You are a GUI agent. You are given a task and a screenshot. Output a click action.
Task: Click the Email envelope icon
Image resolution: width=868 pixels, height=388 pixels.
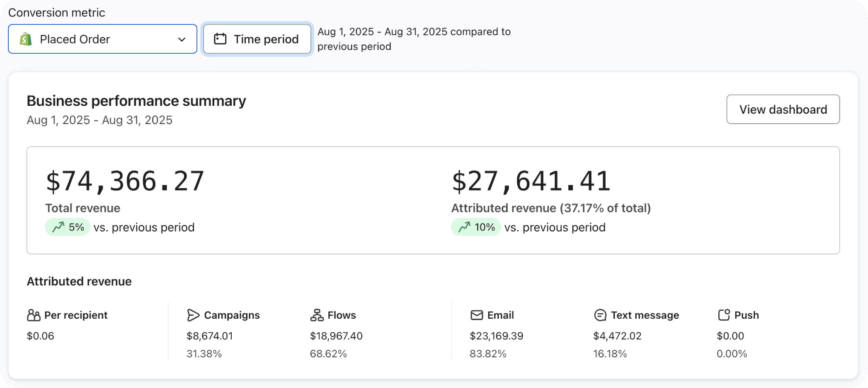(x=477, y=315)
